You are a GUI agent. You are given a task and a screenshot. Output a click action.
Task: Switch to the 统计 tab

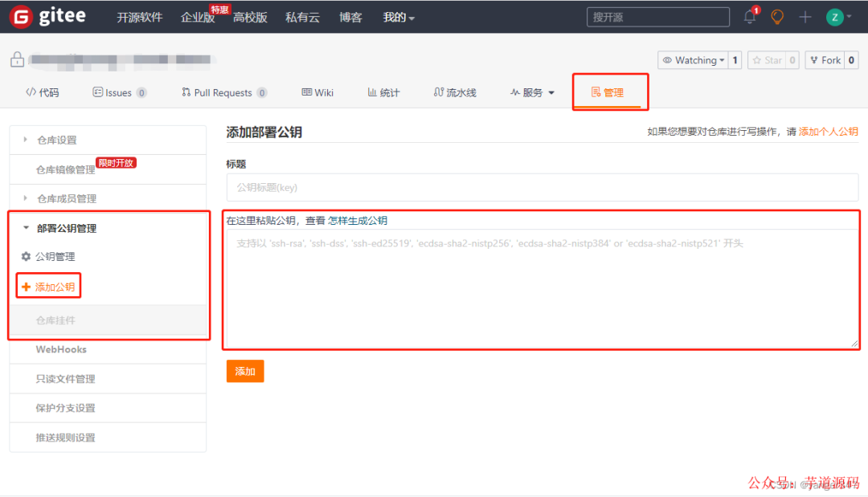point(383,92)
